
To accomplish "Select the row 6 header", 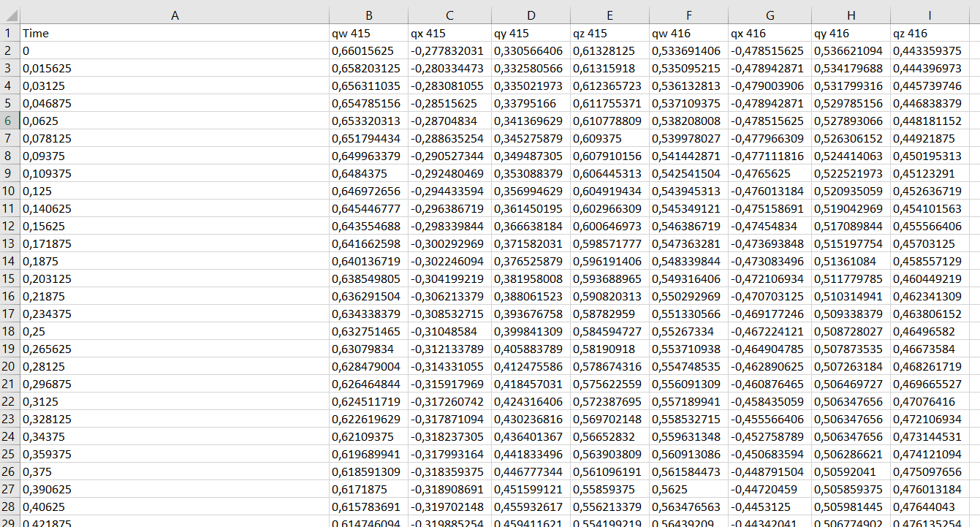I will click(10, 121).
